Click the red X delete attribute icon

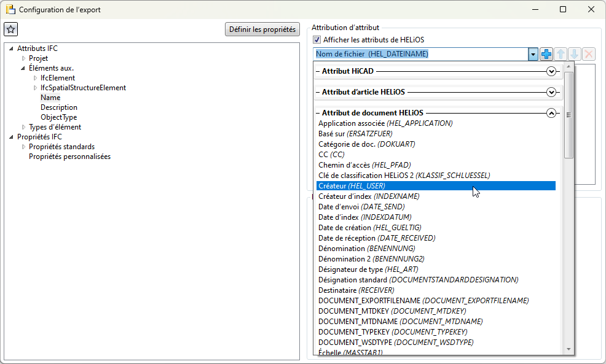click(589, 54)
